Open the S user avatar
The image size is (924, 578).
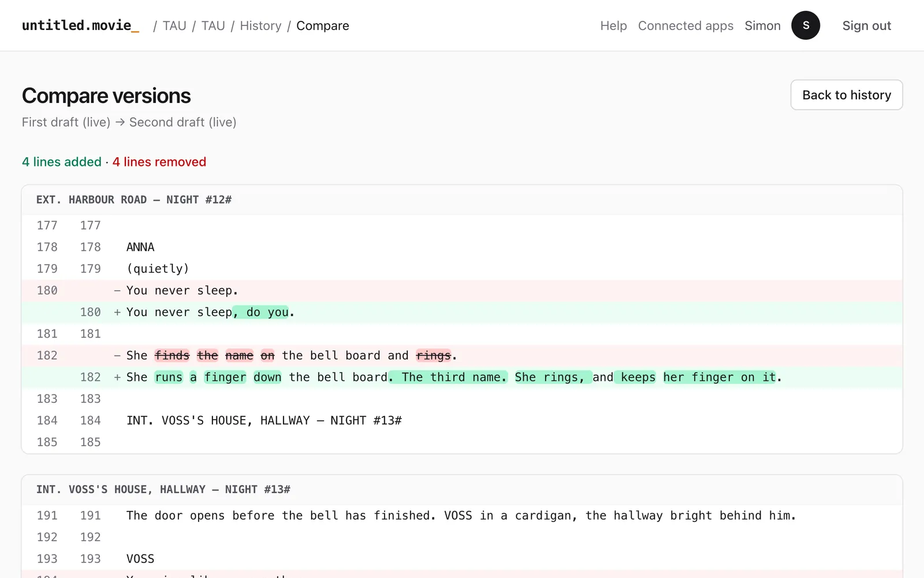806,25
